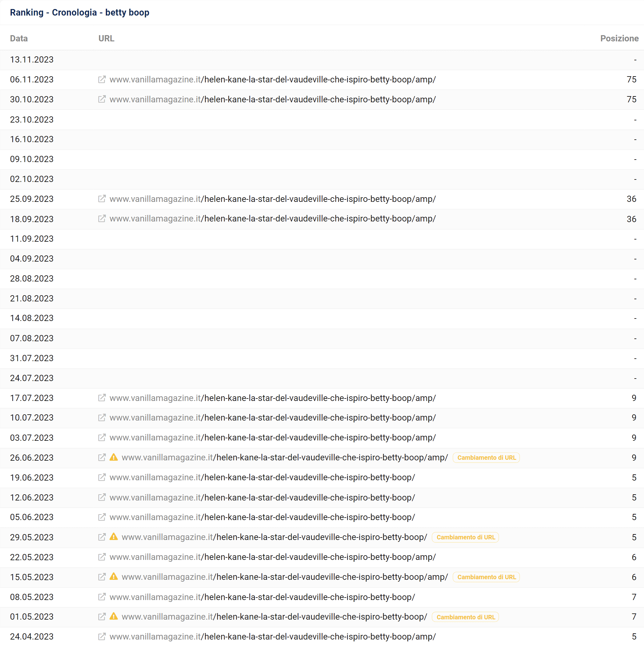Click the 'Posizione' column header
644x647 pixels.
click(619, 39)
